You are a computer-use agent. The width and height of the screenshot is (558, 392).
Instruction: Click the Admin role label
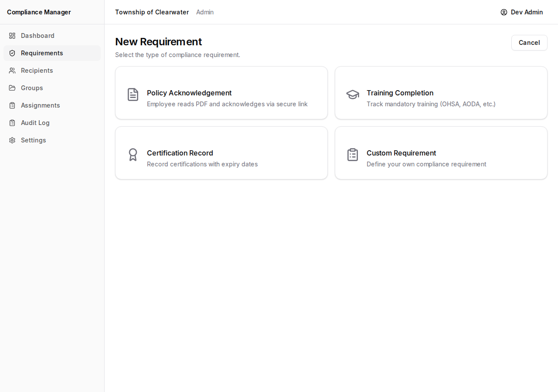point(205,12)
